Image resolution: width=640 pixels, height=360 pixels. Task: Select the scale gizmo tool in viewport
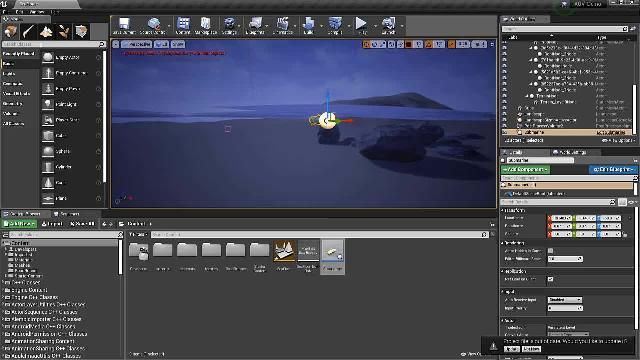(x=382, y=44)
